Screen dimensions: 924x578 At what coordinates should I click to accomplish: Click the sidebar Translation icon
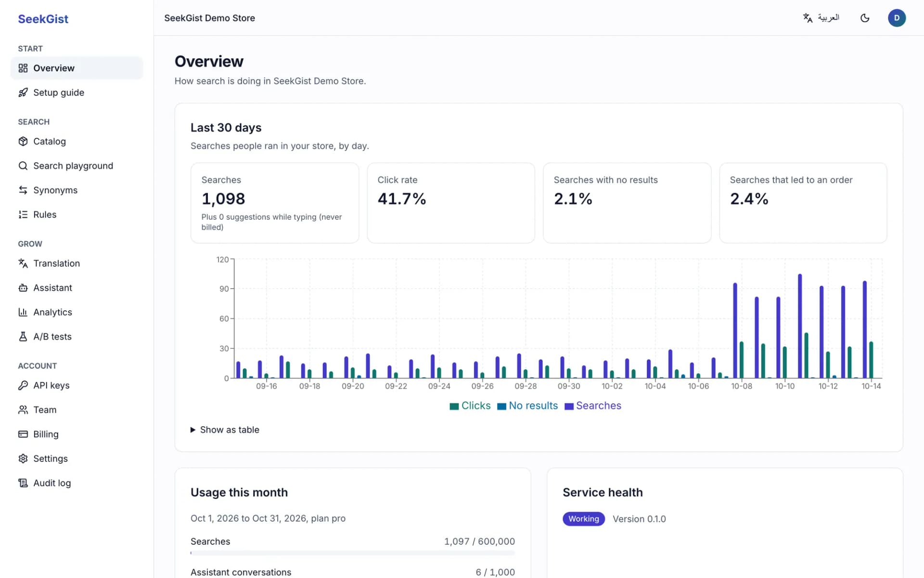tap(23, 263)
